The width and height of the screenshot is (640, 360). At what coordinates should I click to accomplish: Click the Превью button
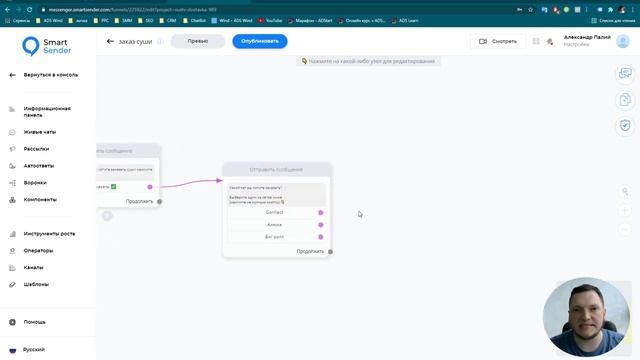[198, 41]
